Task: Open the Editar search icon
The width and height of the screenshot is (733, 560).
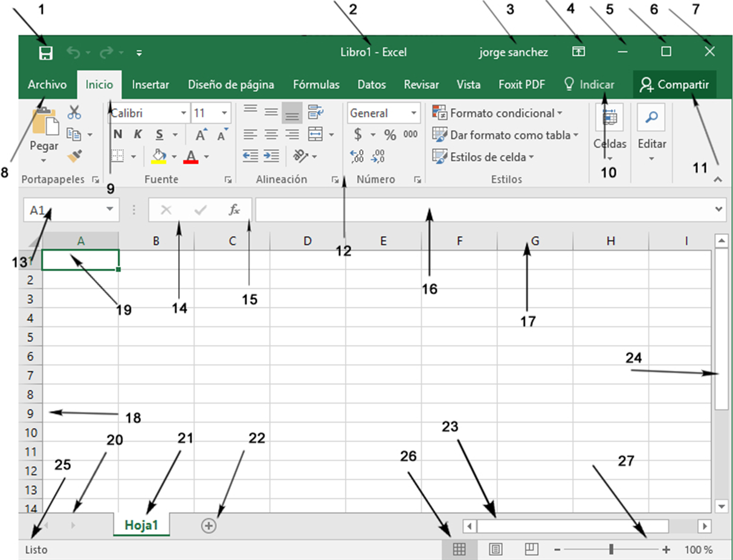Action: click(651, 117)
